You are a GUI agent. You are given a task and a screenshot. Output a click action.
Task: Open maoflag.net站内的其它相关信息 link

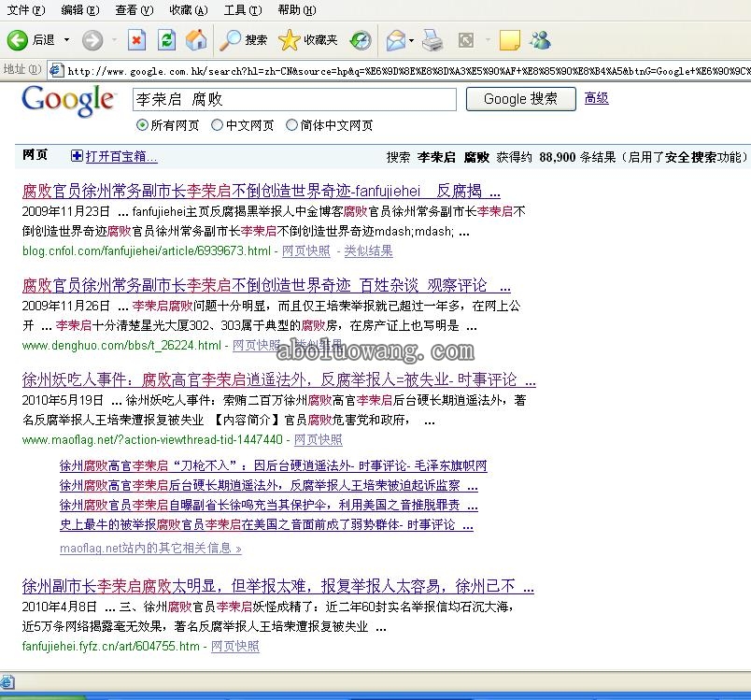150,548
